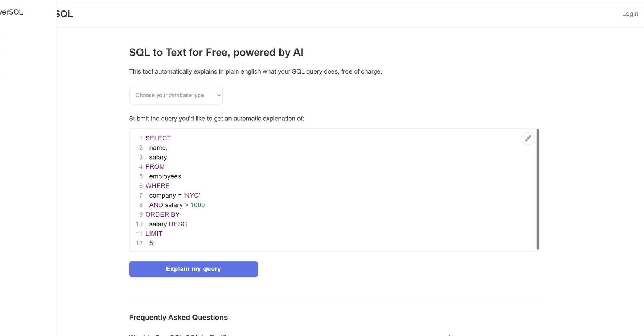
Task: Click the header logo ending in SQL
Action: (x=65, y=14)
